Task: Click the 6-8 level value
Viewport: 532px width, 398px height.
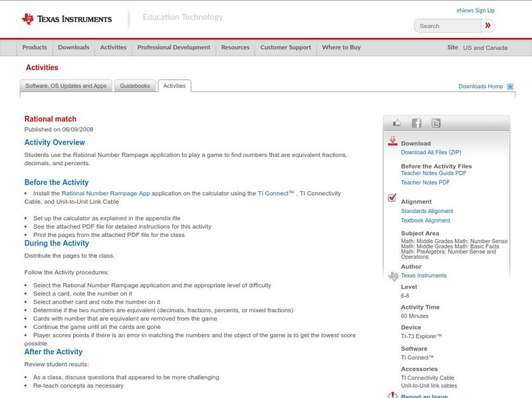Action: pos(405,296)
